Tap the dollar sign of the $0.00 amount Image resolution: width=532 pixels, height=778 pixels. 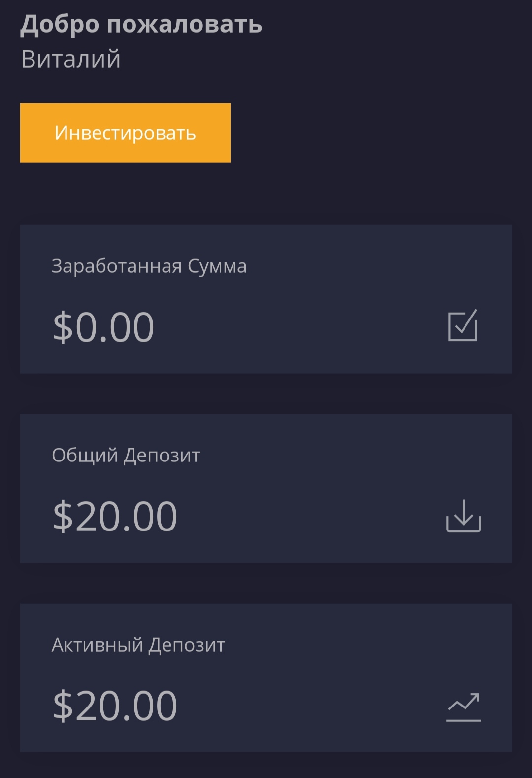(63, 327)
